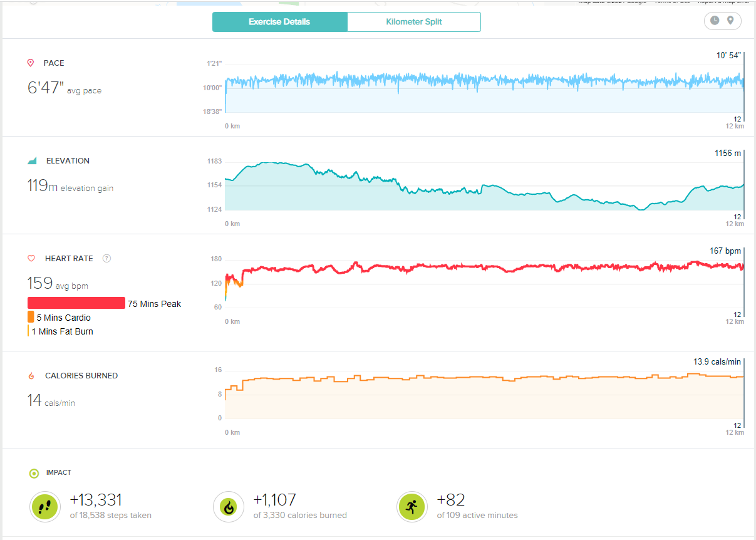Click the 1124 elevation axis label
Viewport: 756px width, 540px height.
214,209
